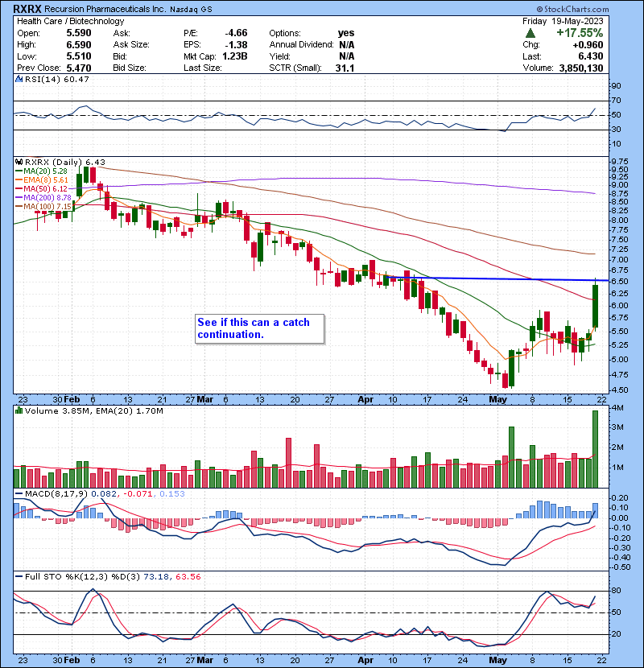The height and width of the screenshot is (668, 644).
Task: Click the MA(20) 5.28 legend entry
Action: point(41,171)
